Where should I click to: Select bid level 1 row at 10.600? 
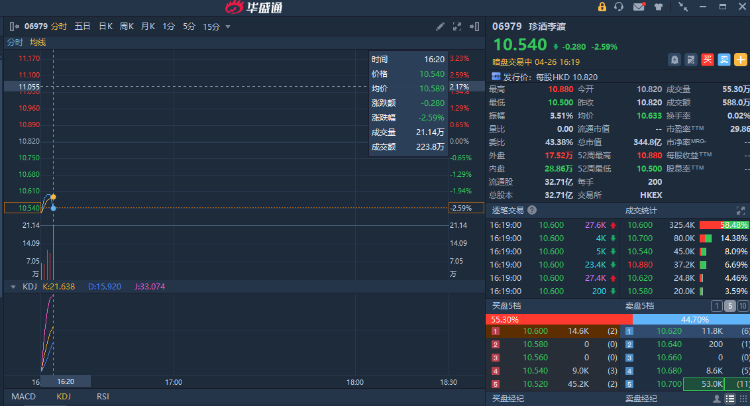(x=553, y=331)
